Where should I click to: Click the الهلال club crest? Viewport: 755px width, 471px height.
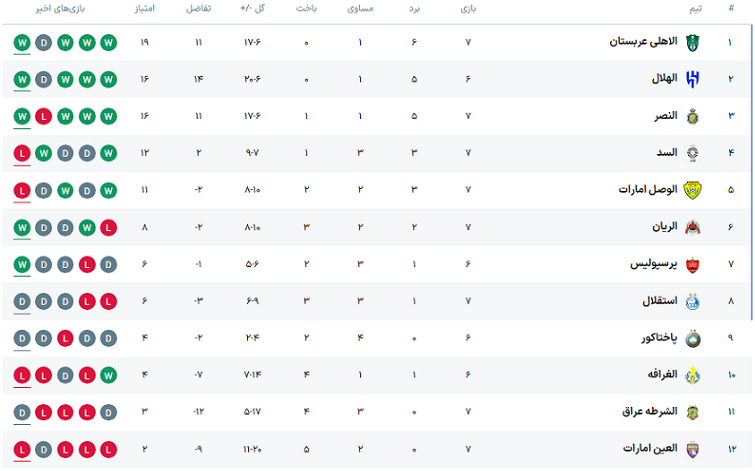coord(692,79)
